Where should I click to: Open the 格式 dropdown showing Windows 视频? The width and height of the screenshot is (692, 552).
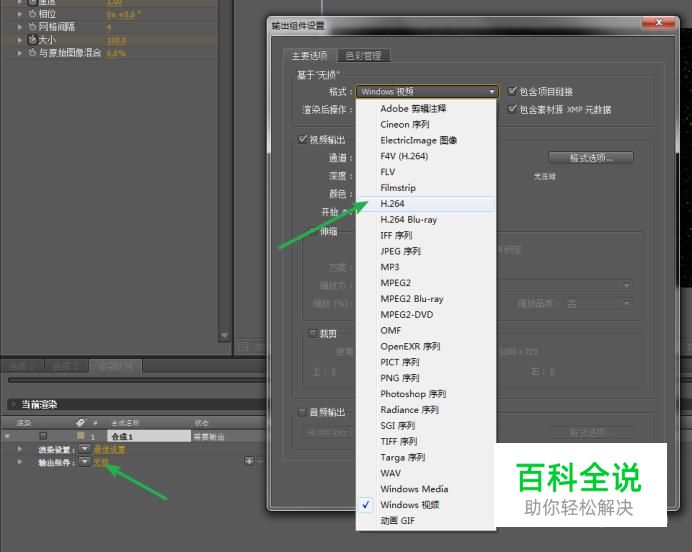click(x=427, y=91)
